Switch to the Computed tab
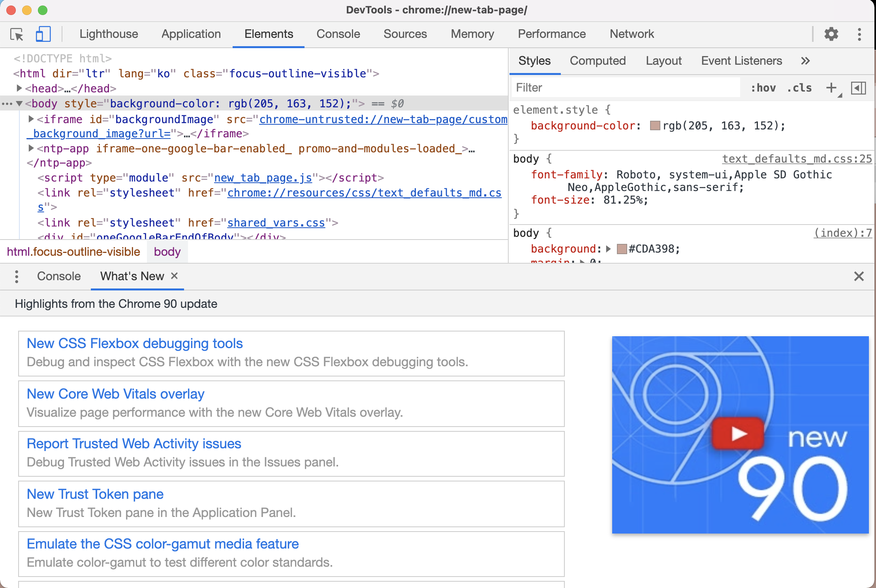876x588 pixels. tap(598, 61)
